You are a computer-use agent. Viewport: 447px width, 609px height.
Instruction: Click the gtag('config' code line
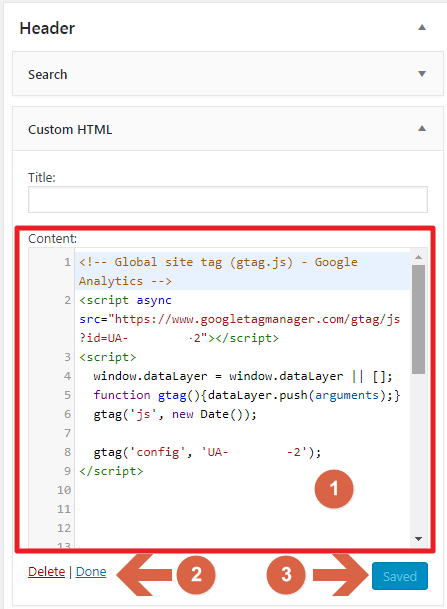[x=207, y=452]
